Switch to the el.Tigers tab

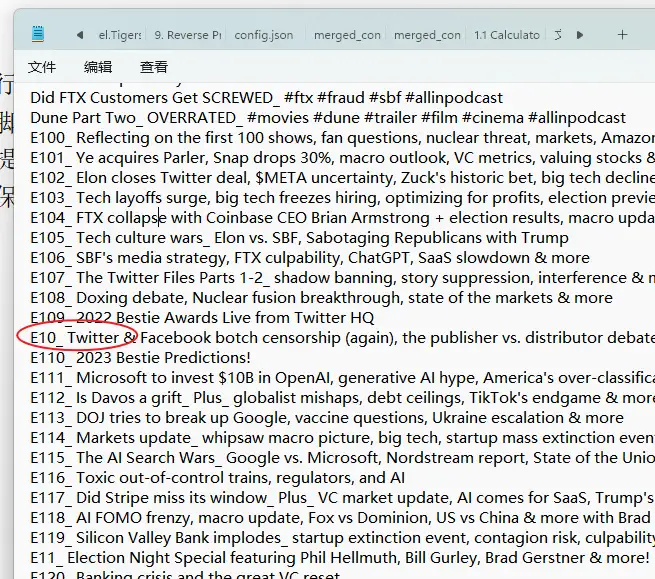click(x=120, y=35)
